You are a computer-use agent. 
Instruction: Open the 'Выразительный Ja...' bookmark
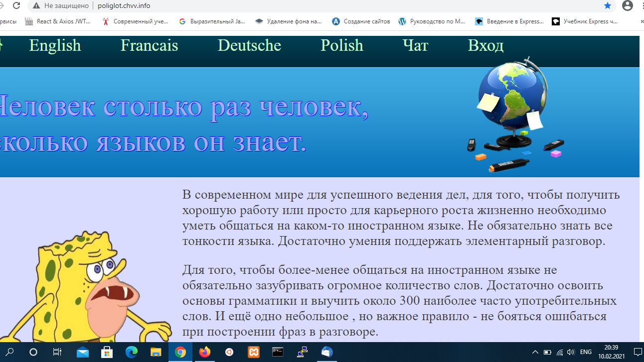click(212, 21)
